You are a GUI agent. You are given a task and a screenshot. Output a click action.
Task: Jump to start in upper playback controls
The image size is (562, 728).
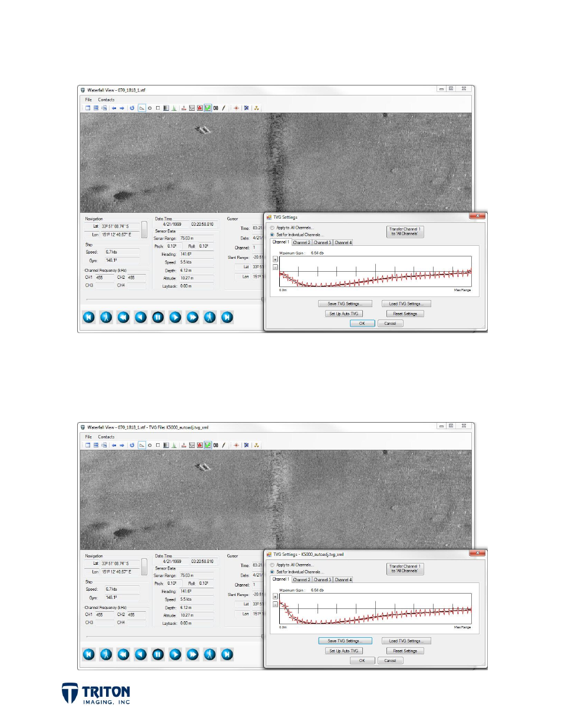point(88,317)
